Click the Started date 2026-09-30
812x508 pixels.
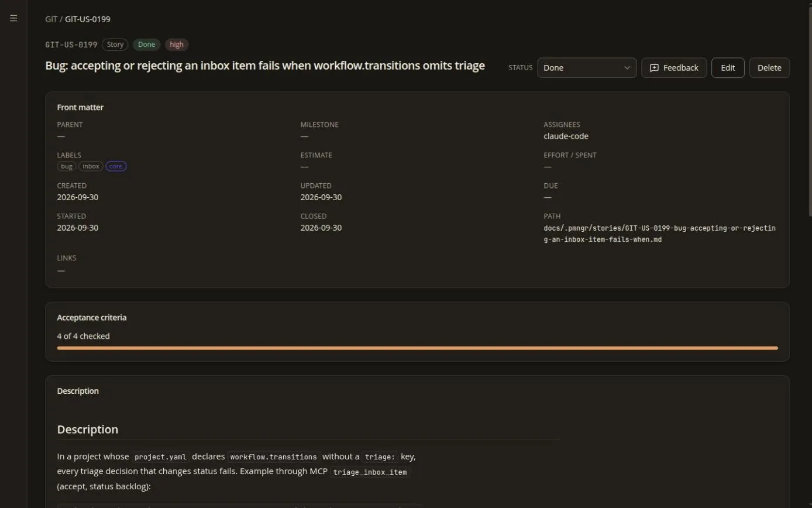click(x=78, y=228)
